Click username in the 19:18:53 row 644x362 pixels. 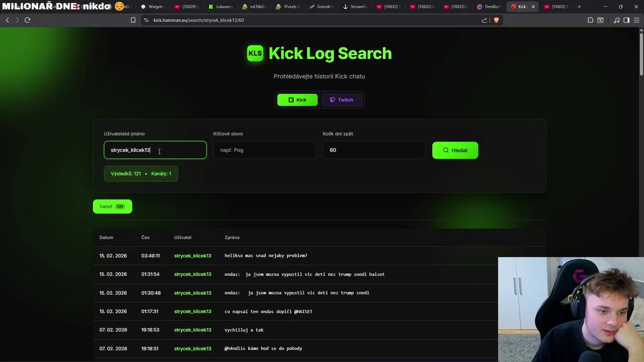click(193, 330)
